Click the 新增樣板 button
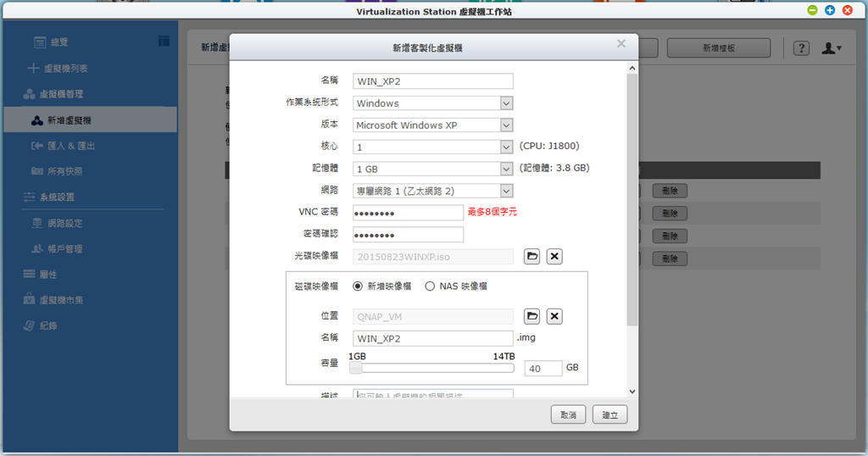The width and height of the screenshot is (868, 456). click(x=719, y=48)
